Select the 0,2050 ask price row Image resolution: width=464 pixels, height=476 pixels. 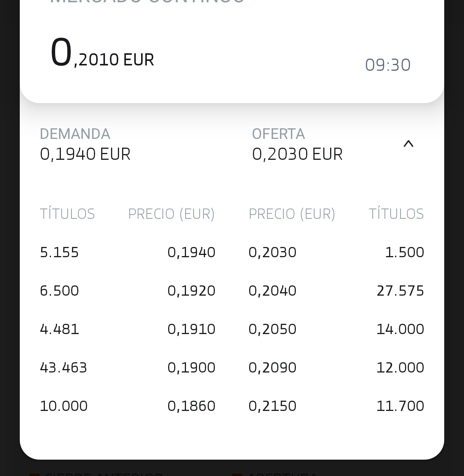pyautogui.click(x=272, y=329)
